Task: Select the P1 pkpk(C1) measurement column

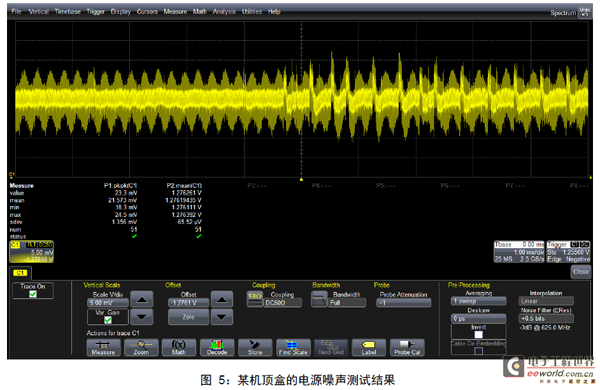Action: coord(121,186)
